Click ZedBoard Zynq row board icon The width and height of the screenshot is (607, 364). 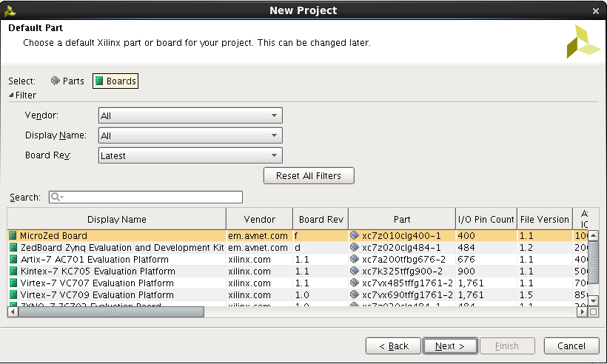point(13,247)
